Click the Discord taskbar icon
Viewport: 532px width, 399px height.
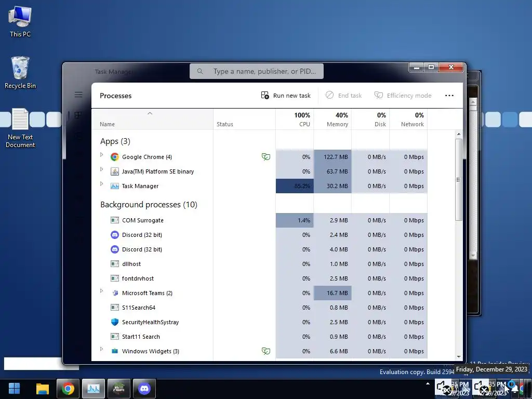click(x=144, y=389)
